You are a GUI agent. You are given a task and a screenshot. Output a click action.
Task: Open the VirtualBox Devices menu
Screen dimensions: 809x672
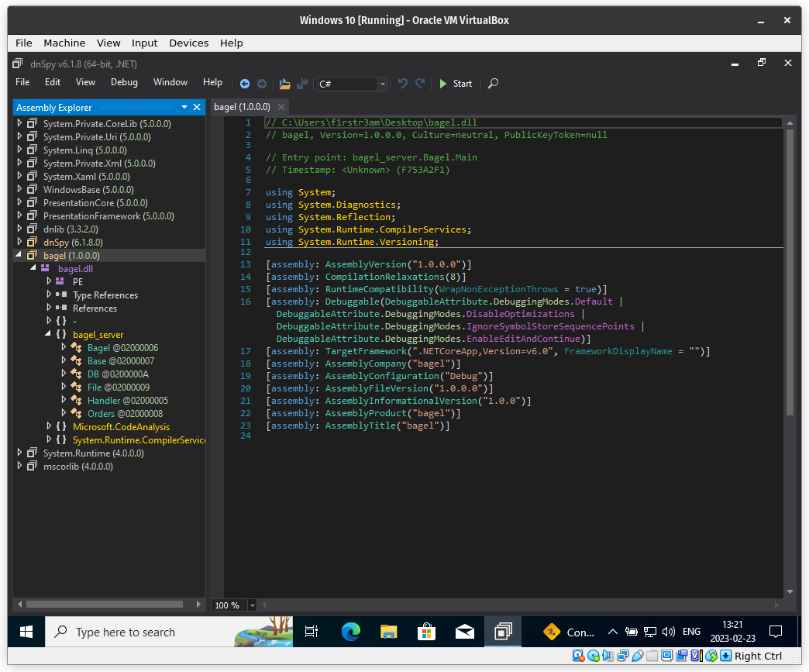coord(188,43)
